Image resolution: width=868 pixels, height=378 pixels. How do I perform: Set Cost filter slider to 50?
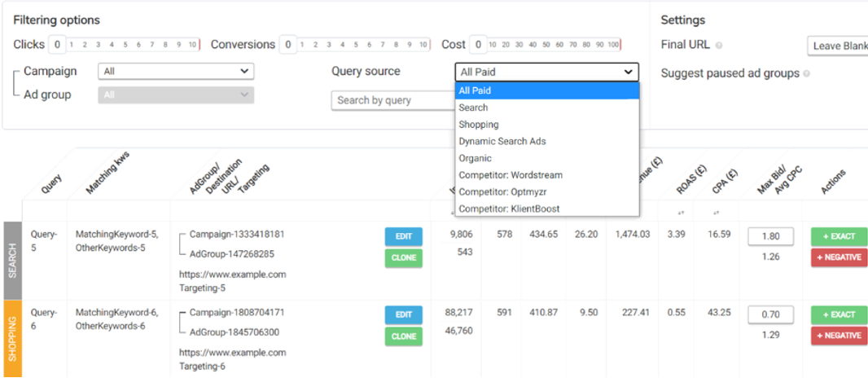545,45
